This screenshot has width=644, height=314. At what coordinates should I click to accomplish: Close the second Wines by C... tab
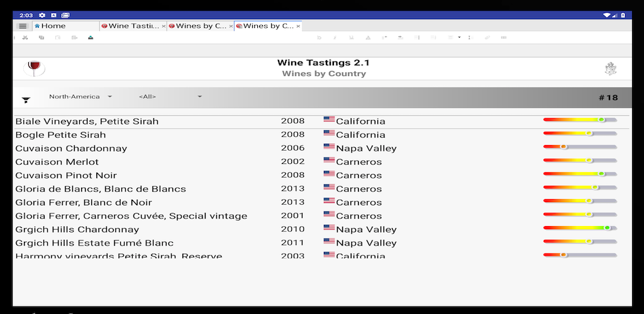click(231, 26)
